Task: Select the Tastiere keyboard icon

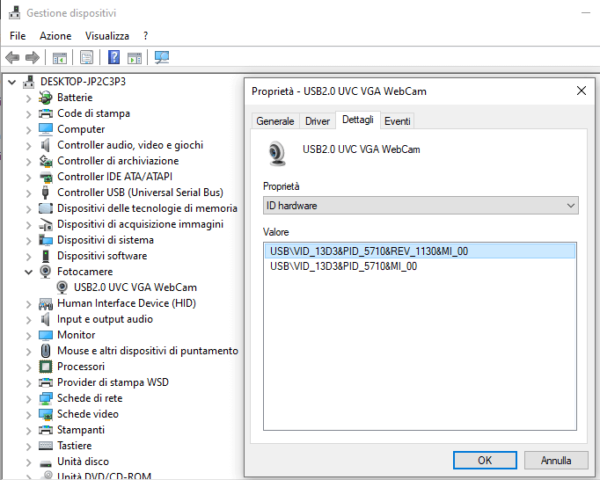Action: click(46, 446)
